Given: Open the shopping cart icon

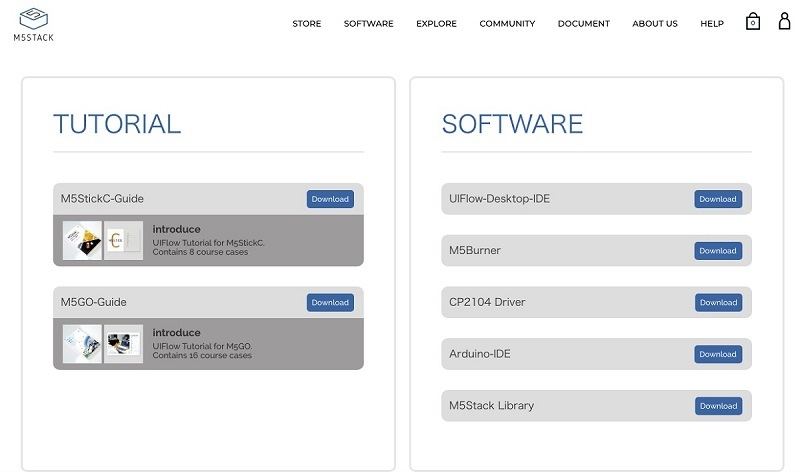Looking at the screenshot, I should [x=753, y=22].
